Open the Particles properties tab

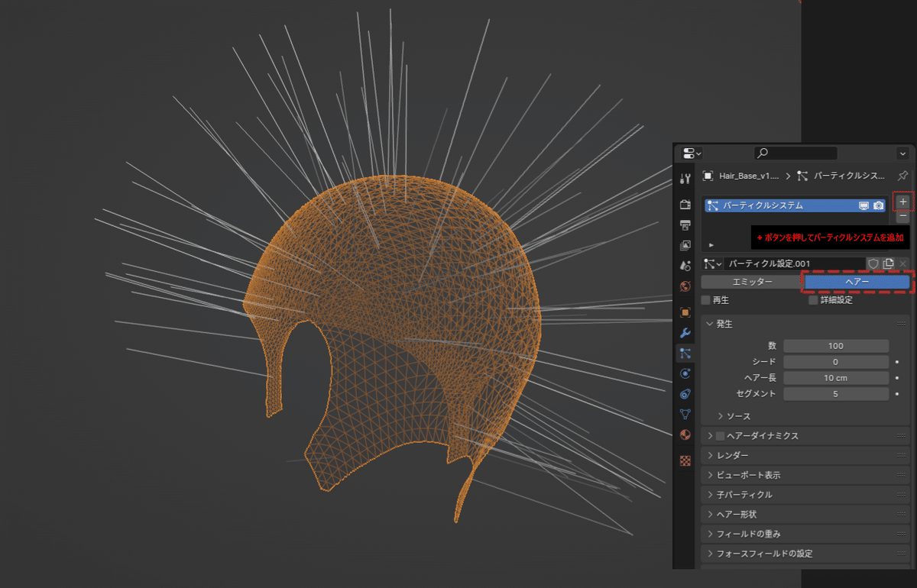point(685,354)
